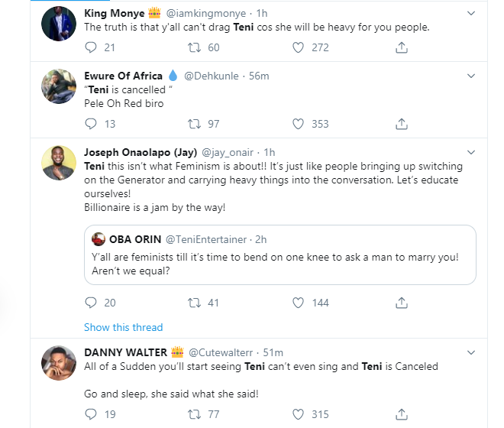Share DANNY WALTER's tweet

click(401, 414)
